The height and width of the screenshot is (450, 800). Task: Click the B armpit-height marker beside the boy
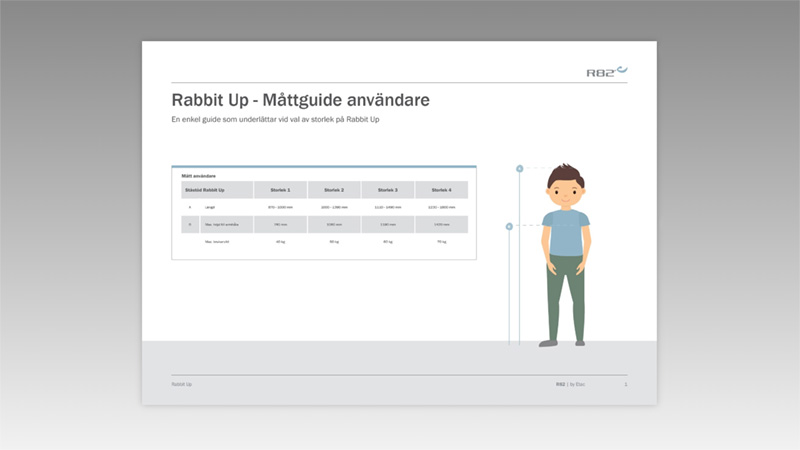(509, 226)
